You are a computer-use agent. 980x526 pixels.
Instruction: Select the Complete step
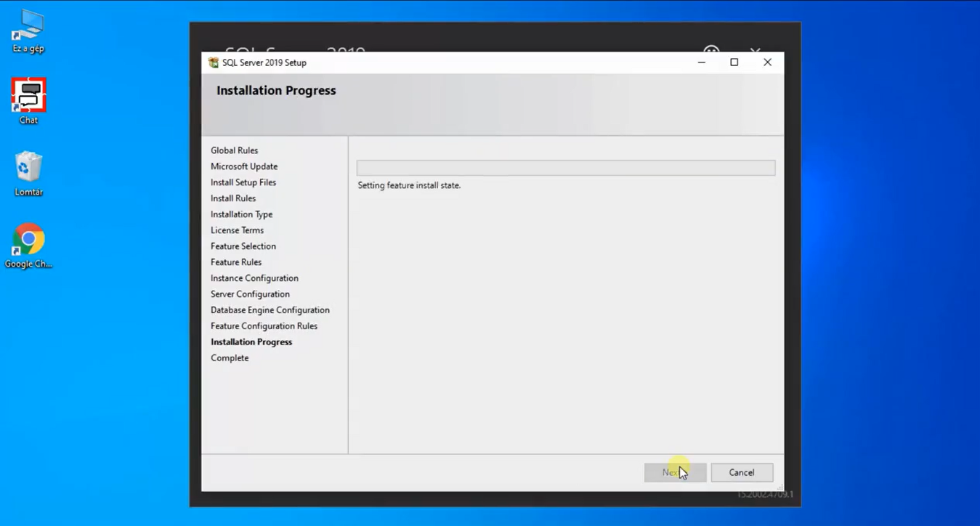coord(230,358)
